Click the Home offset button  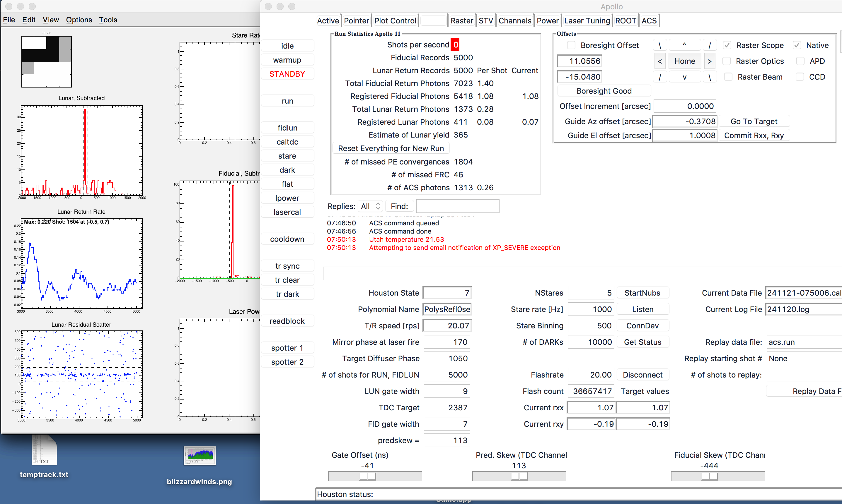pyautogui.click(x=684, y=61)
